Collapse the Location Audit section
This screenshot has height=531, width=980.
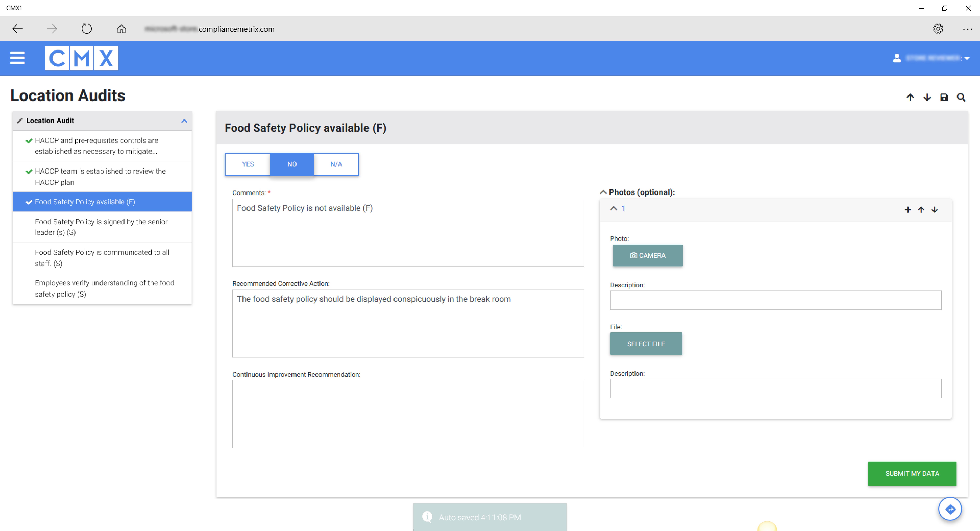coord(184,121)
